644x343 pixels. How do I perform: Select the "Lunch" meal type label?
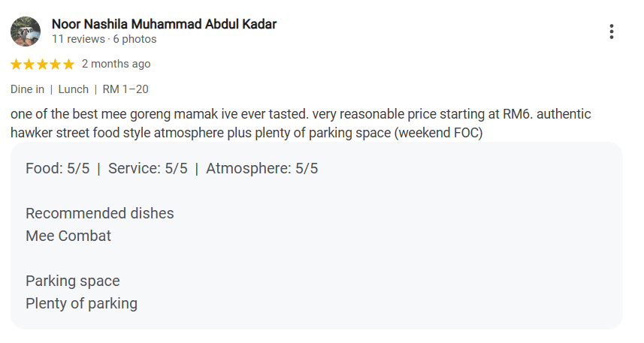[74, 89]
